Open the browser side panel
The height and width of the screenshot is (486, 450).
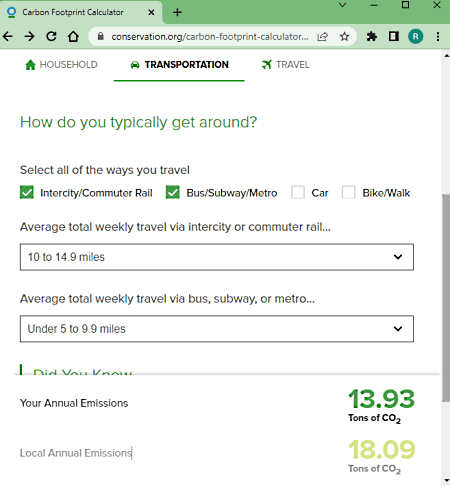point(394,36)
